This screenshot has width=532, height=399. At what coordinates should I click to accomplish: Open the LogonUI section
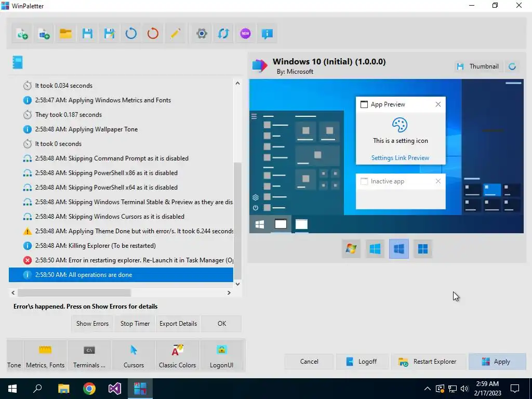221,356
